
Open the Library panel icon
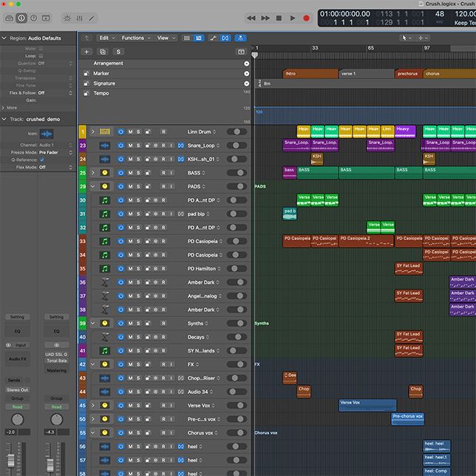(9, 18)
